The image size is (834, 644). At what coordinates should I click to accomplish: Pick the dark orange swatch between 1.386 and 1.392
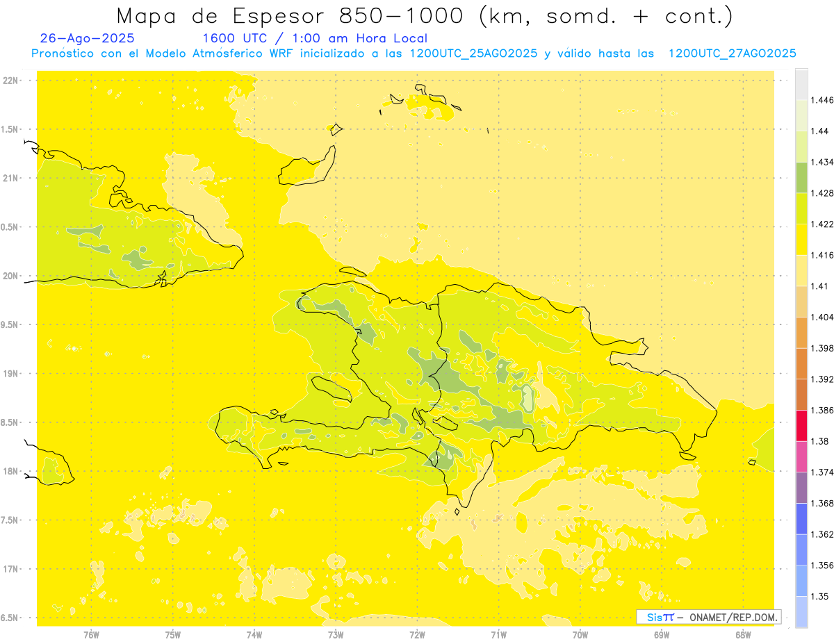pyautogui.click(x=801, y=394)
